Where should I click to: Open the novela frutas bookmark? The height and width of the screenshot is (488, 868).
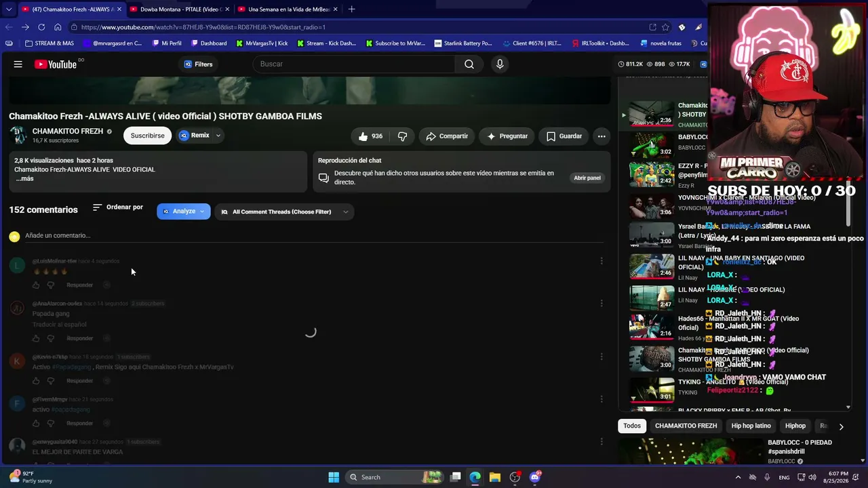click(x=661, y=43)
